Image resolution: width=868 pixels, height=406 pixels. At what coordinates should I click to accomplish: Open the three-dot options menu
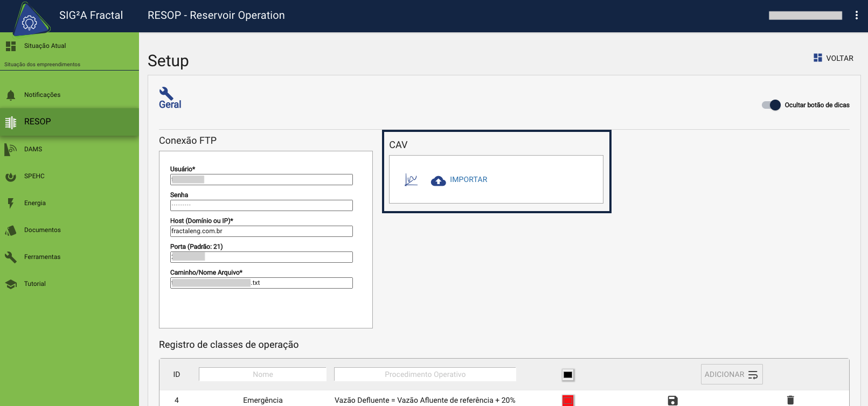856,16
